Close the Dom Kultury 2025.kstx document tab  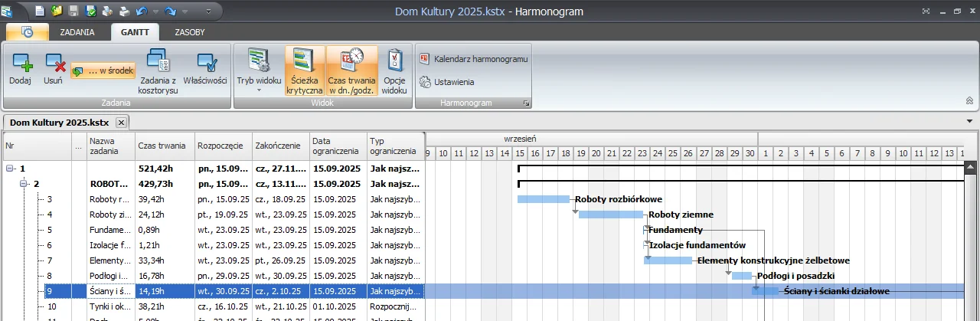[x=121, y=123]
